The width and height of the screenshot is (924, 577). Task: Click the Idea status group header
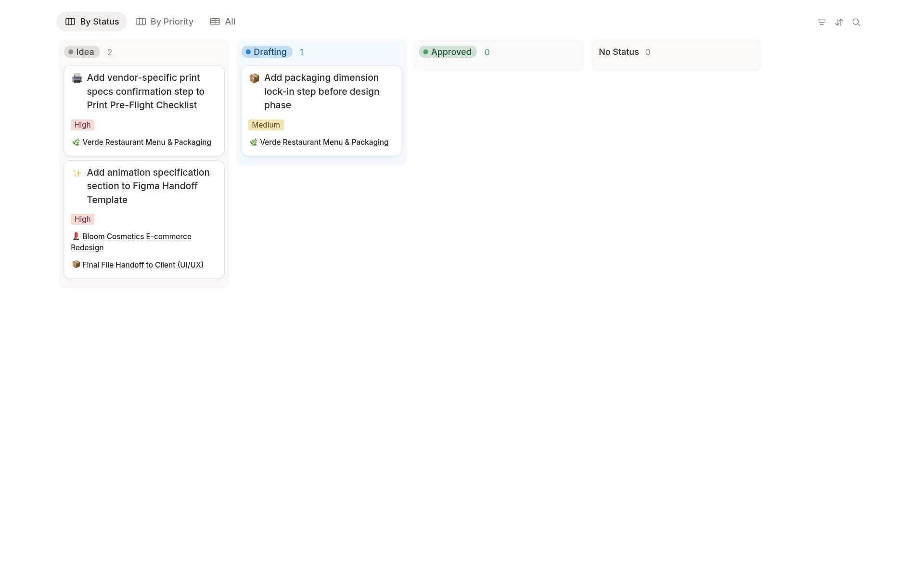pos(81,52)
